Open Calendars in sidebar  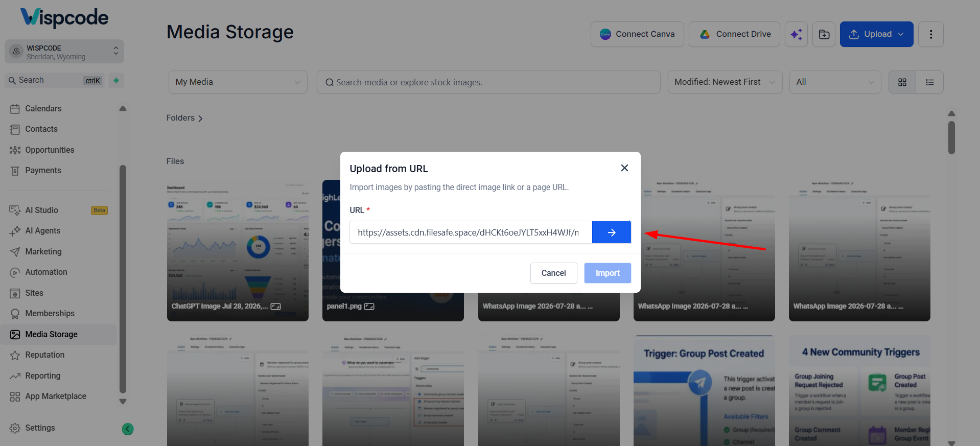(43, 108)
